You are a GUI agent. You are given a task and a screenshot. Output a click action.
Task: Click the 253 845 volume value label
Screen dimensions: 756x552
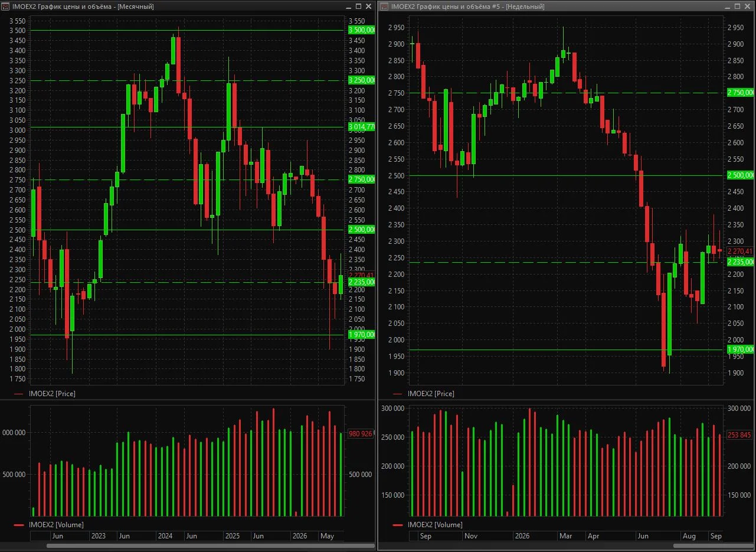740,435
